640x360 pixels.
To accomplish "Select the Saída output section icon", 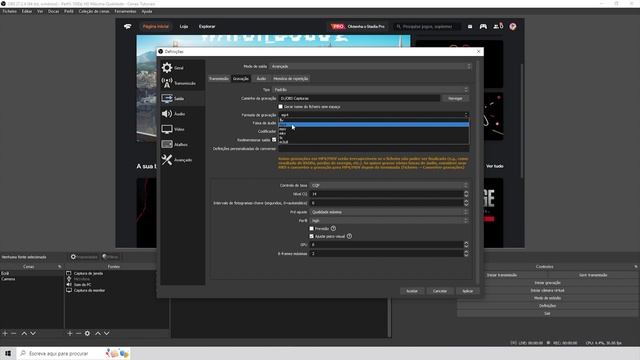I will 167,98.
